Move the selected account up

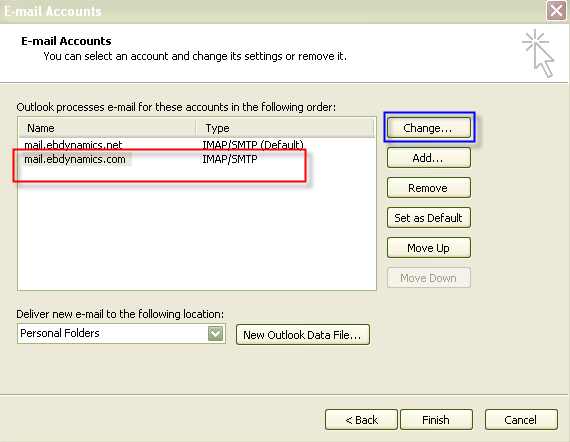tap(429, 248)
